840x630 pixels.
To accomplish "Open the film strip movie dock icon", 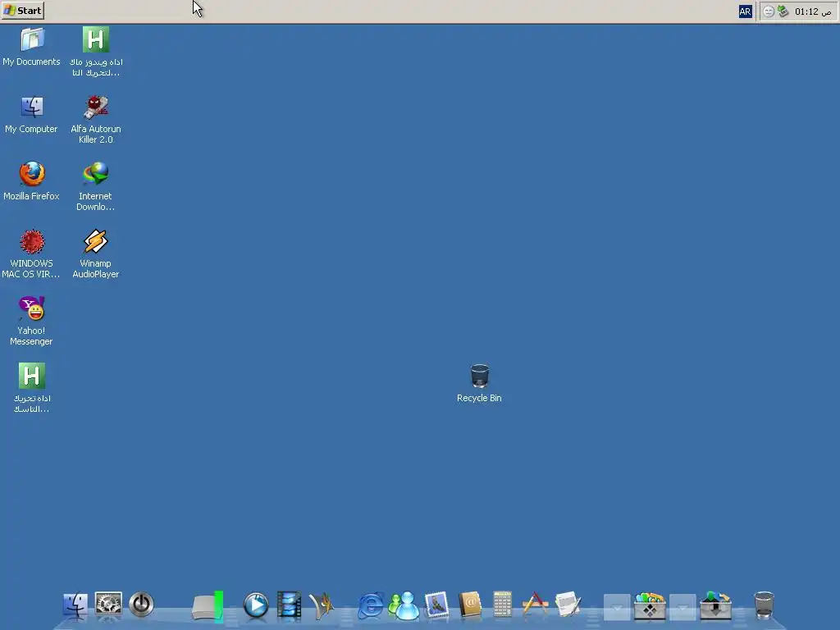I will pos(290,605).
